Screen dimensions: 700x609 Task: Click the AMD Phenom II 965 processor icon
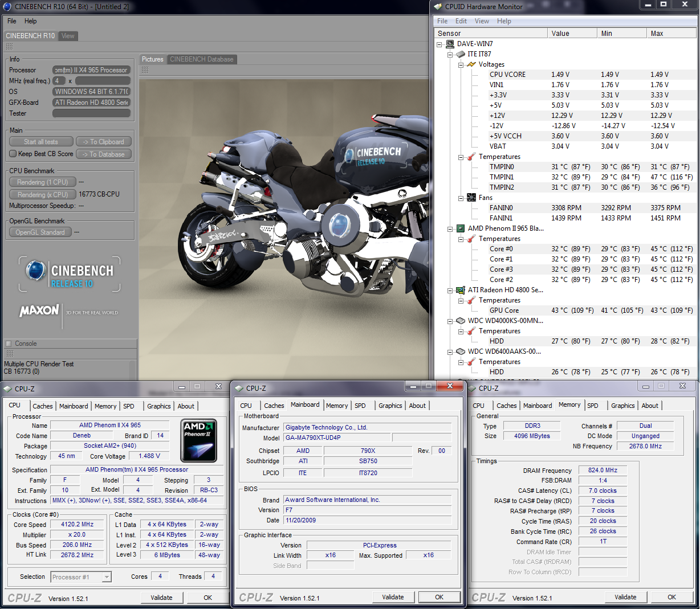coord(461,228)
